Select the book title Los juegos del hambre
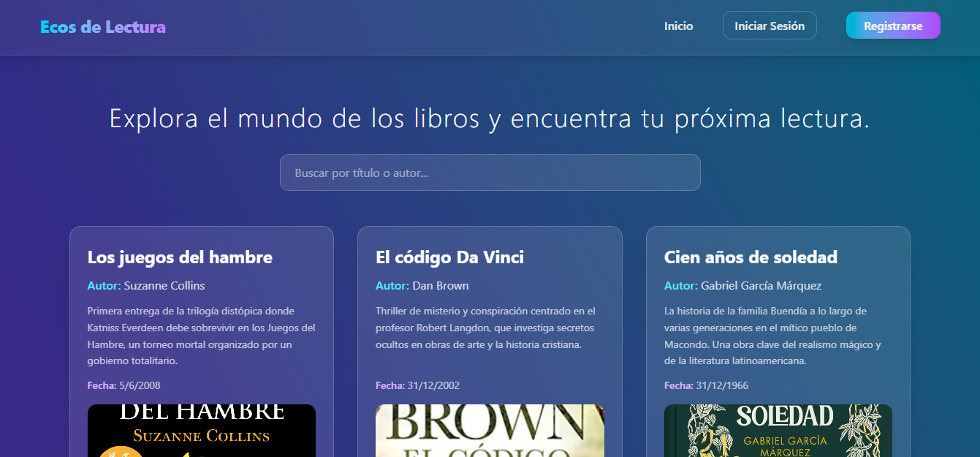 179,257
